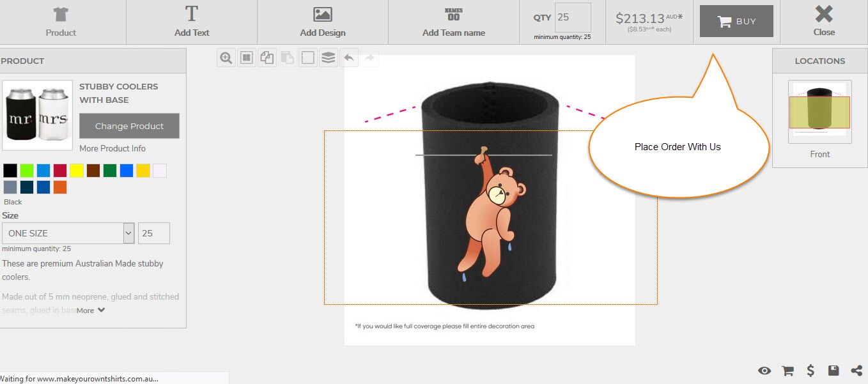Viewport: 868px width, 384px height.
Task: Click the bottom-right shopping cart icon
Action: coord(787,371)
